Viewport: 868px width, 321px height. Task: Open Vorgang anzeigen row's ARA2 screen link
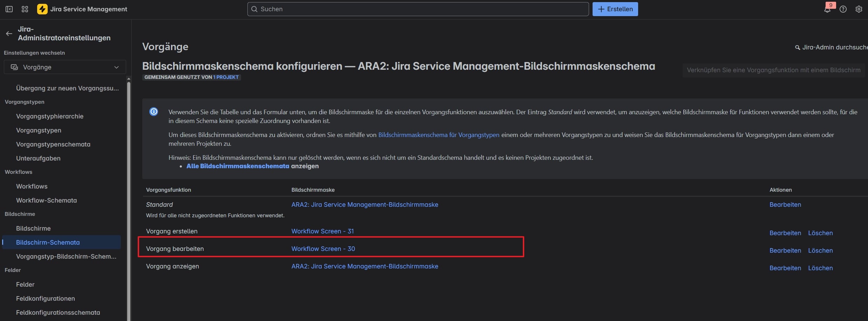[365, 266]
